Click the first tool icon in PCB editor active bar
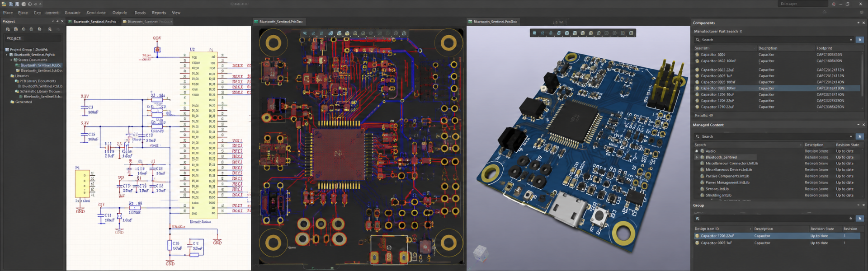Viewport: 868px width, 271px height. pos(305,33)
